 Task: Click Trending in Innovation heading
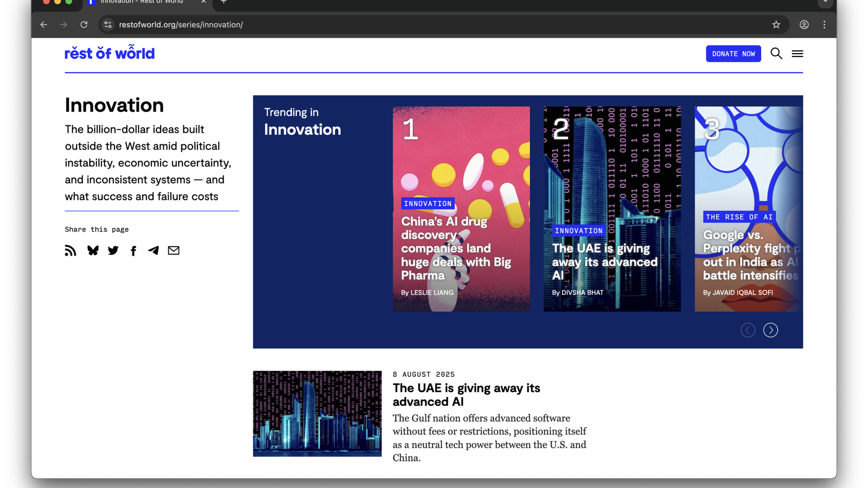(x=302, y=121)
